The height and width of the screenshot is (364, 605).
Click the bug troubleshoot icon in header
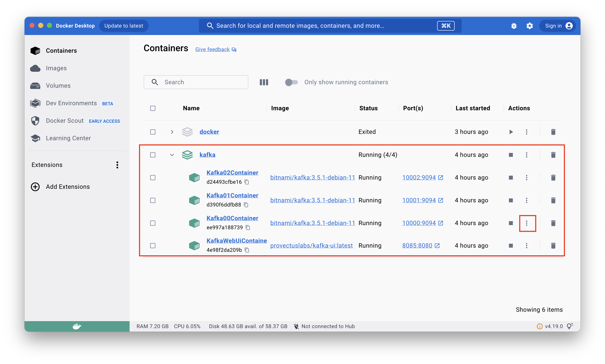(514, 26)
